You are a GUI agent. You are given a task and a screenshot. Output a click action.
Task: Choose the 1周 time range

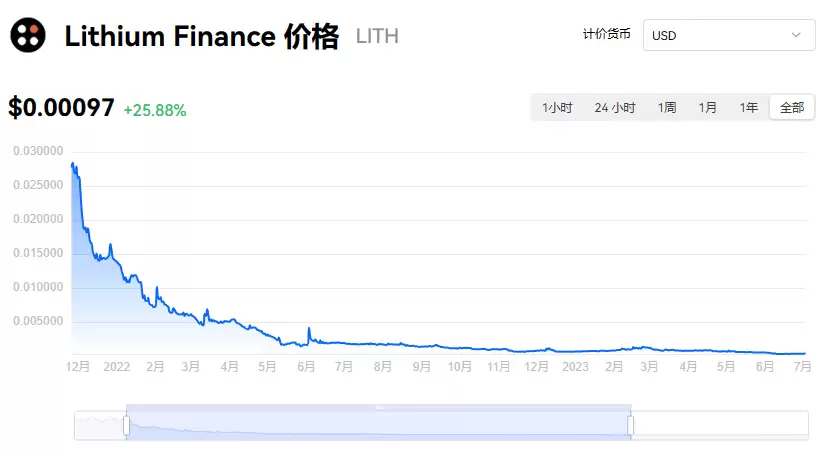coord(667,108)
